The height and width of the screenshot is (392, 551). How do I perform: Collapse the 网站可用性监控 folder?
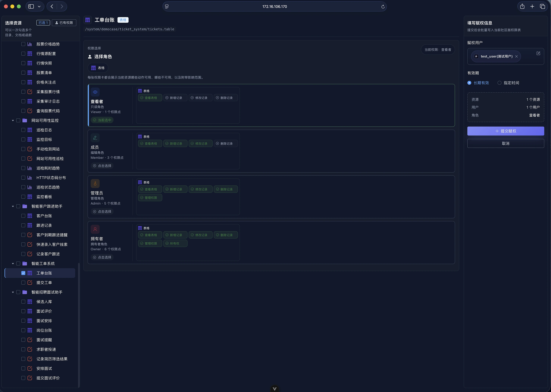click(x=13, y=120)
